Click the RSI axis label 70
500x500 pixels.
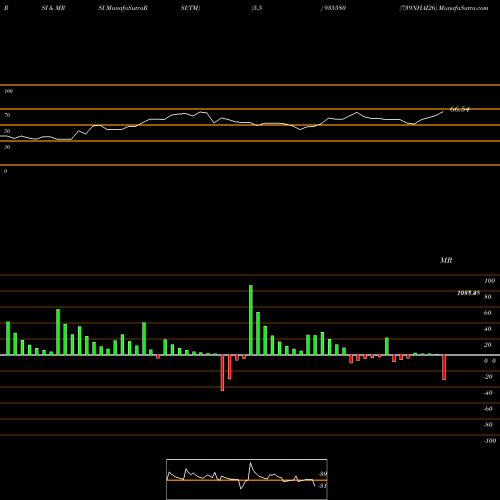click(7, 115)
